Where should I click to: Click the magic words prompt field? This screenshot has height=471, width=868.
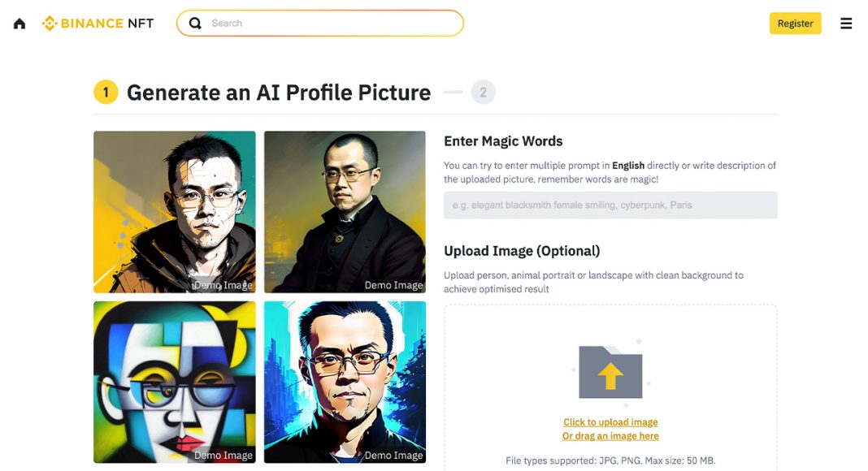(610, 205)
